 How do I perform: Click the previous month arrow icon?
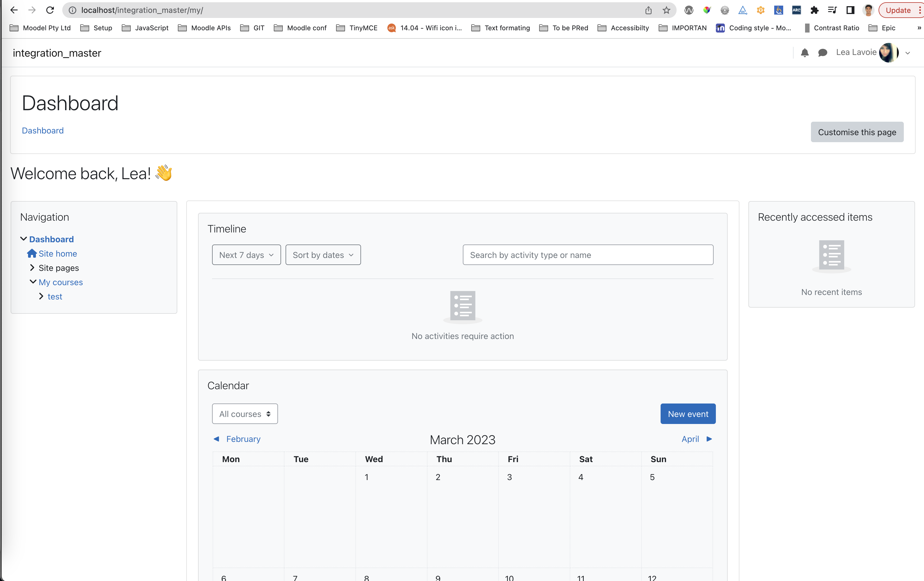(x=217, y=439)
